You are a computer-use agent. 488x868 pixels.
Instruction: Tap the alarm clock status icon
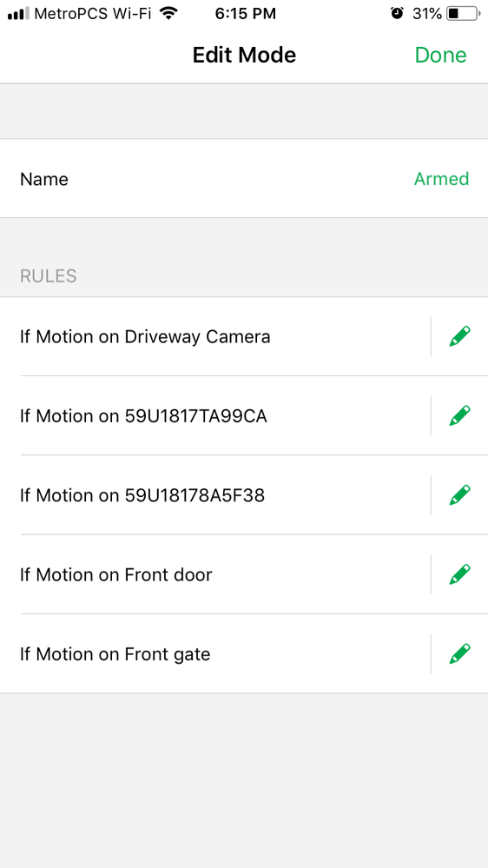[397, 13]
